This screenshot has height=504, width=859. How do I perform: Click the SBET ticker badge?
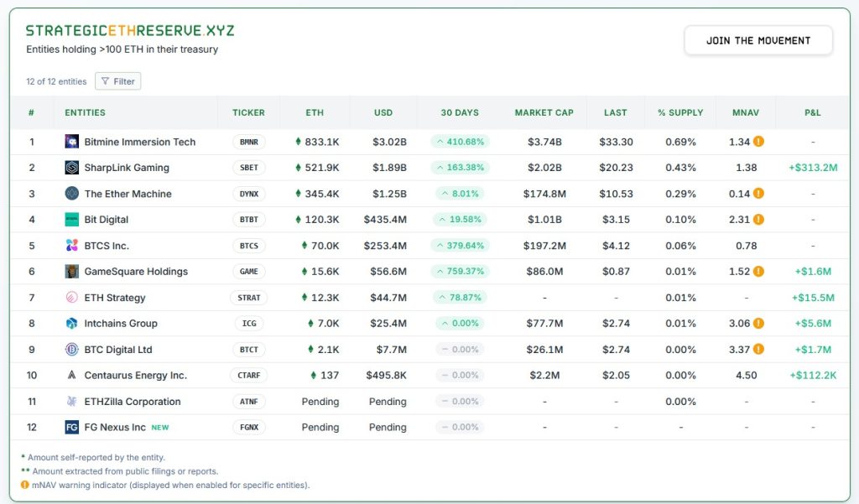247,168
